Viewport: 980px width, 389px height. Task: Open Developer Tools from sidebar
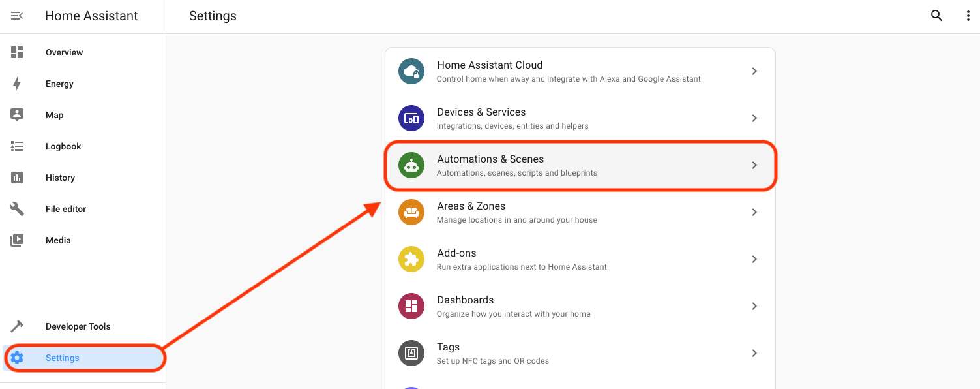point(78,326)
